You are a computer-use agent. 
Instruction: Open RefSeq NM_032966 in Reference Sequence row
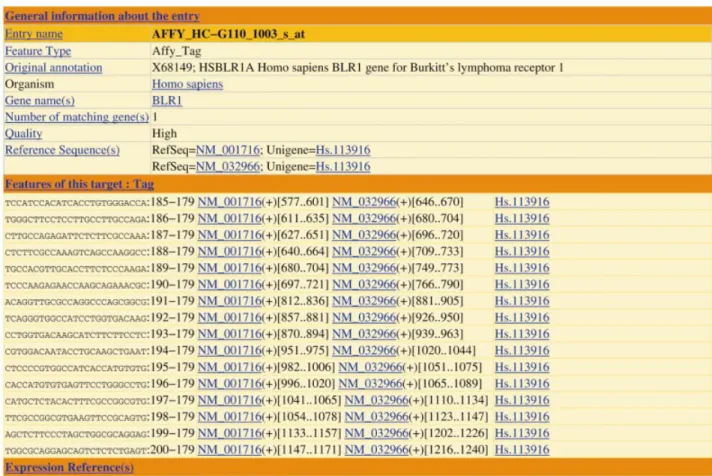coord(228,166)
